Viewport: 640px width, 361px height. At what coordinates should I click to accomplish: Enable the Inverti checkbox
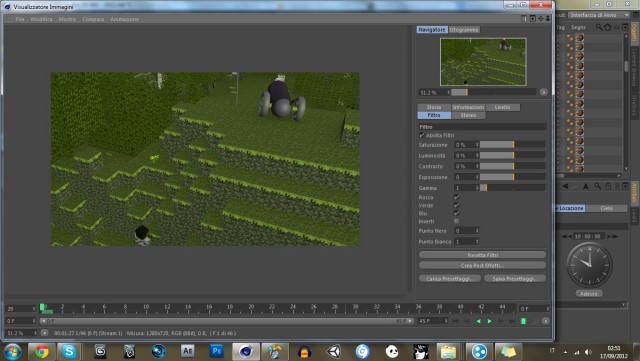click(456, 221)
